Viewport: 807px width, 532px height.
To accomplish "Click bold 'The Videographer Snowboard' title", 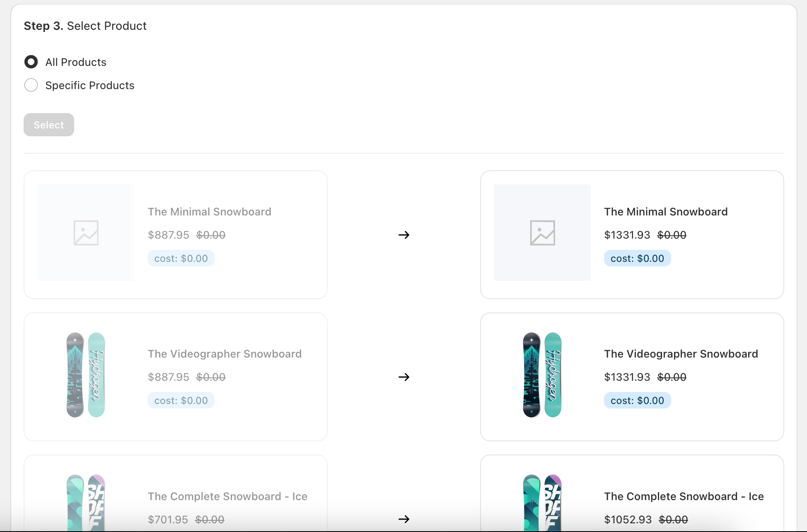I will [681, 354].
